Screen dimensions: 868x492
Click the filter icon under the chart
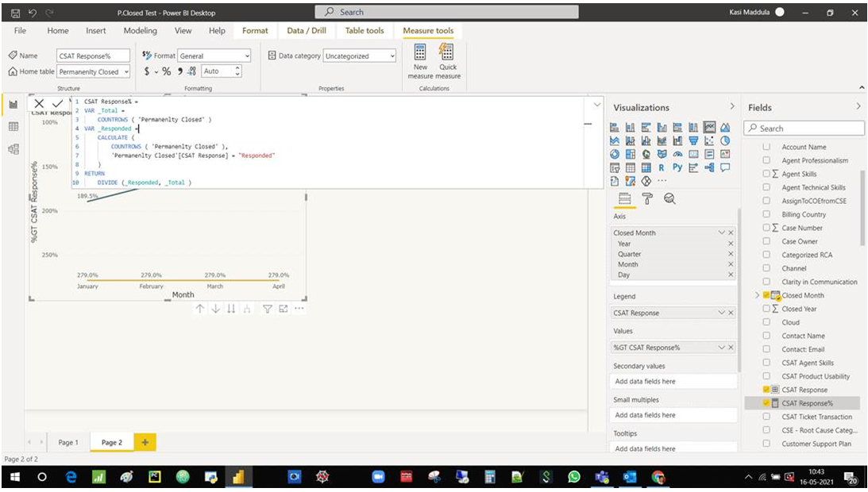[268, 309]
